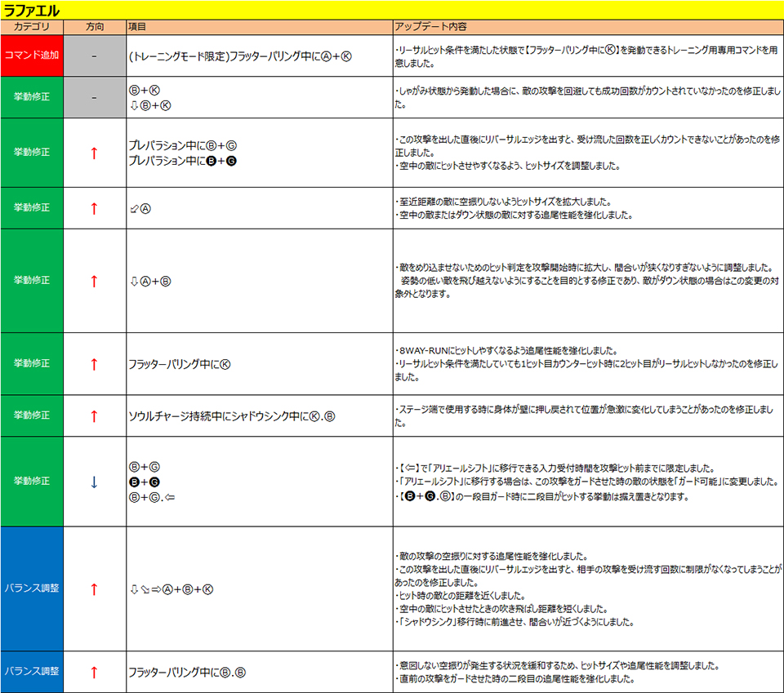Click the up arrow for フラッターパリング中にⓀ row
Viewport: 784px width, 693px height.
click(94, 363)
